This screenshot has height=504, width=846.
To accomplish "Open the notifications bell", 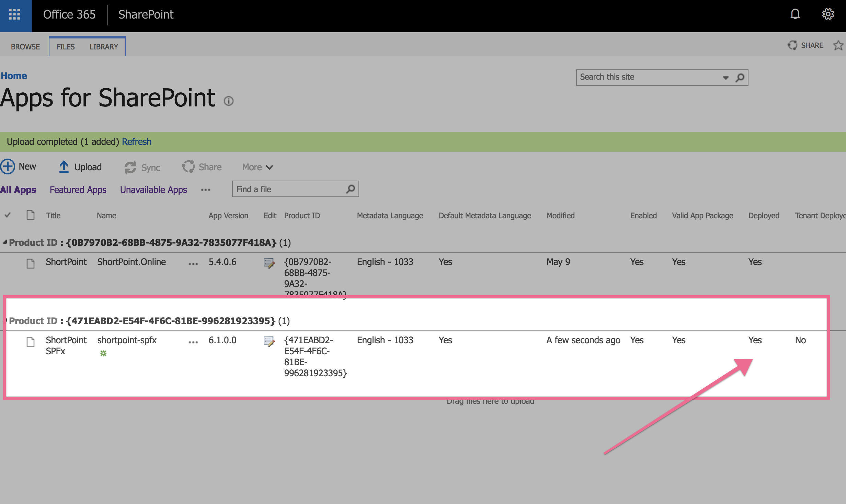I will 795,14.
